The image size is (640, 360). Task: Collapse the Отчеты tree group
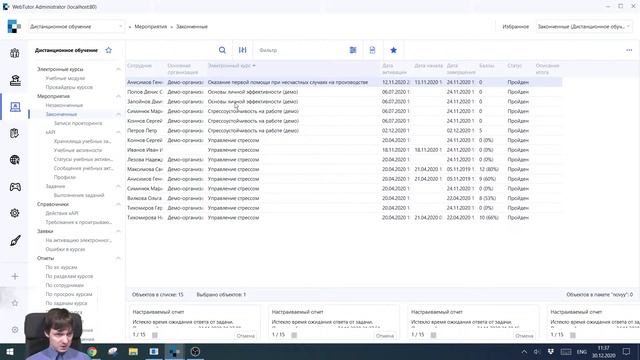(x=118, y=258)
